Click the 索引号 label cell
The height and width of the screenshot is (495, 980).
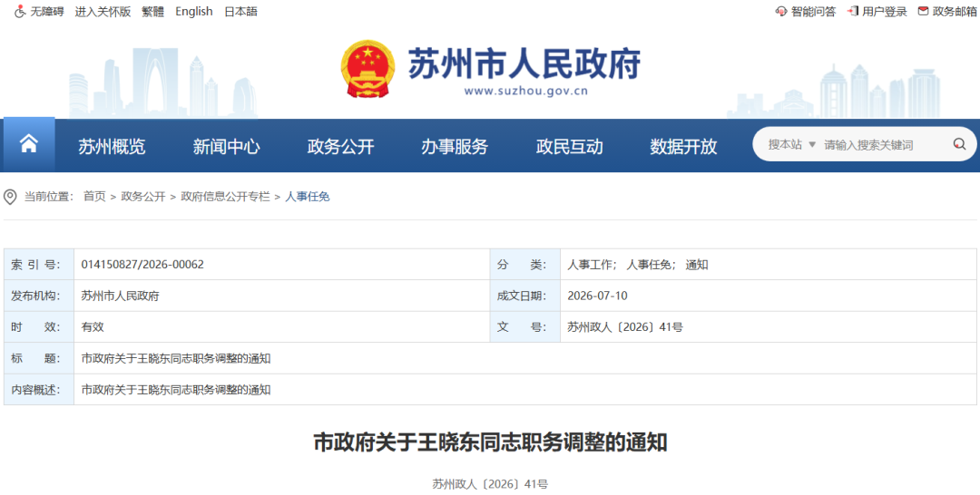[39, 265]
